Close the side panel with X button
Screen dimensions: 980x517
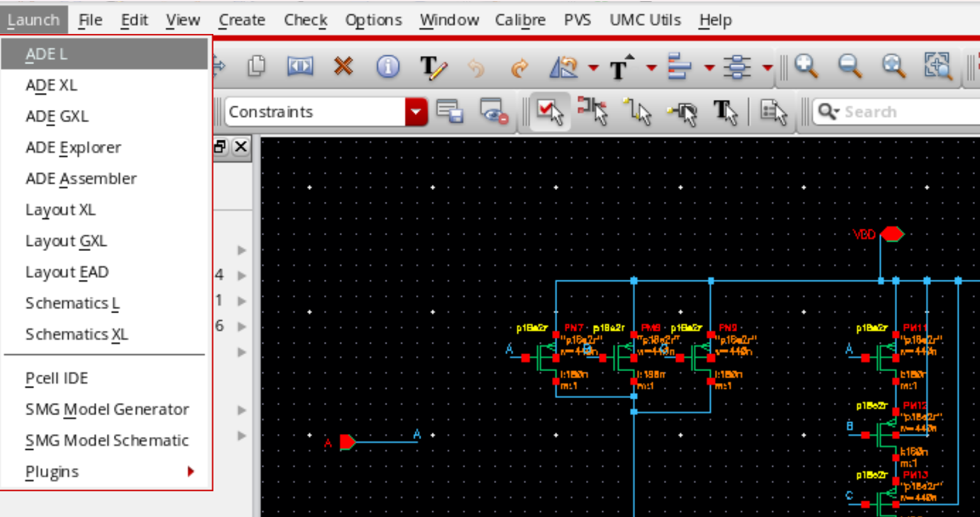tap(240, 147)
